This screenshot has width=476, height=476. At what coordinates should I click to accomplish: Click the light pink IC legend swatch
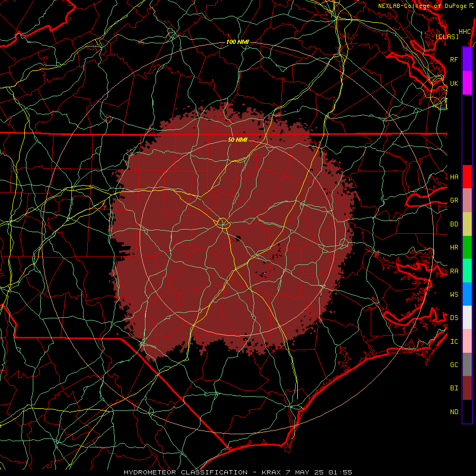pos(467,341)
